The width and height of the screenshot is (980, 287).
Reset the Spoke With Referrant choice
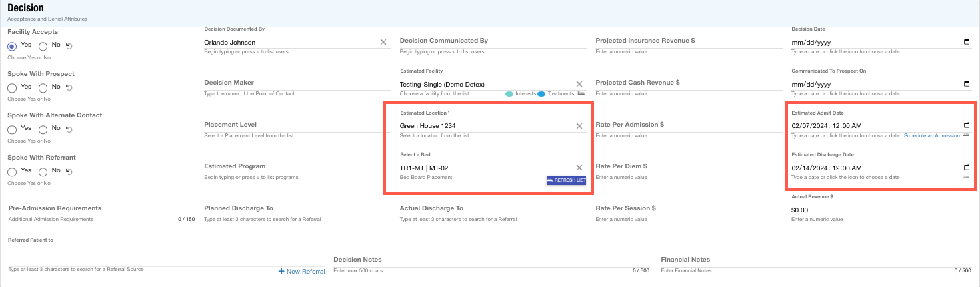point(69,171)
